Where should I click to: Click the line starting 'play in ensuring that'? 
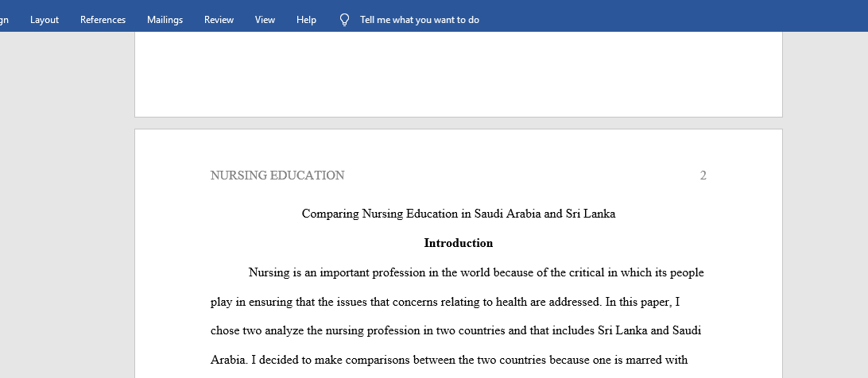445,303
